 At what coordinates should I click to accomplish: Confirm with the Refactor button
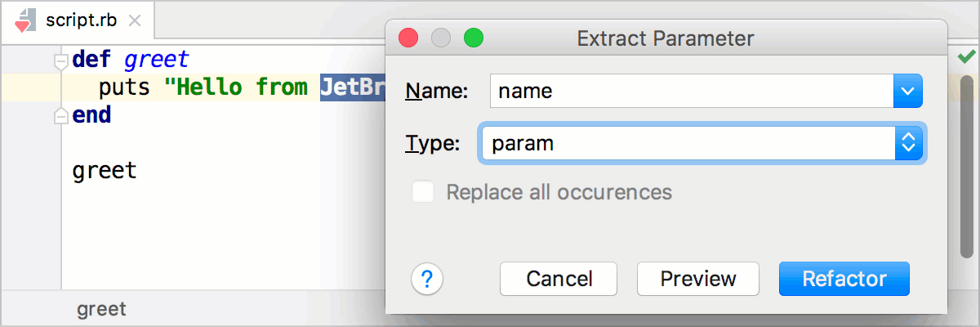coord(844,279)
